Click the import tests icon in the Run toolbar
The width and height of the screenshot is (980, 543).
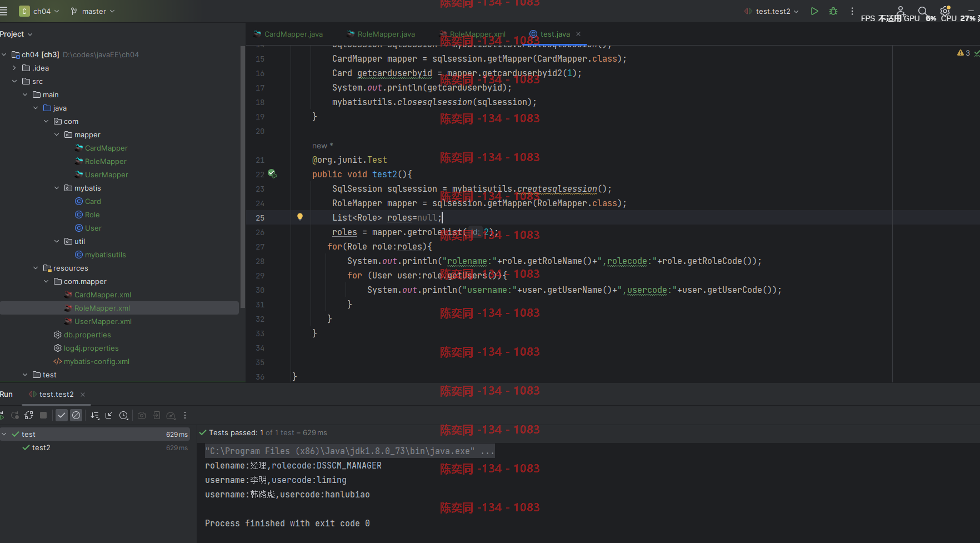(157, 415)
